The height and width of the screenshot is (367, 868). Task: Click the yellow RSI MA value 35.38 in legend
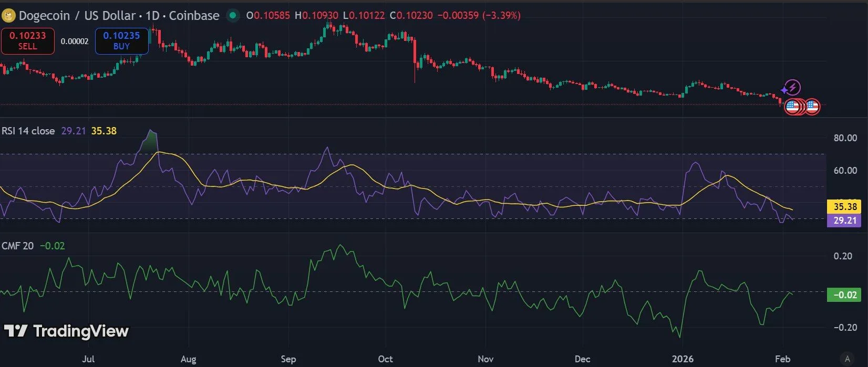[x=104, y=131]
